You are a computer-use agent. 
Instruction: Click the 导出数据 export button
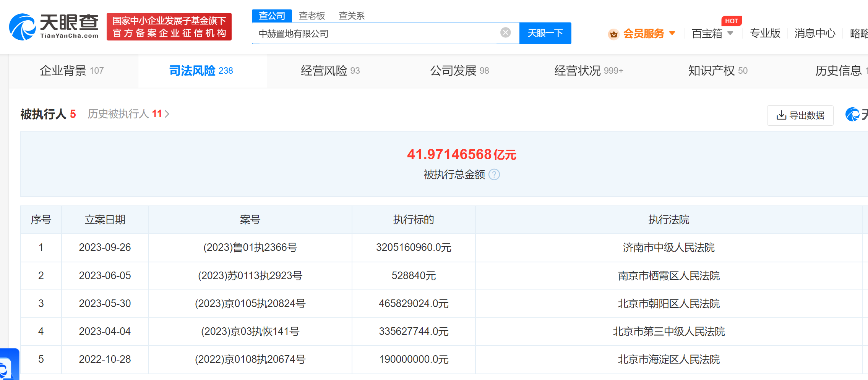point(800,115)
